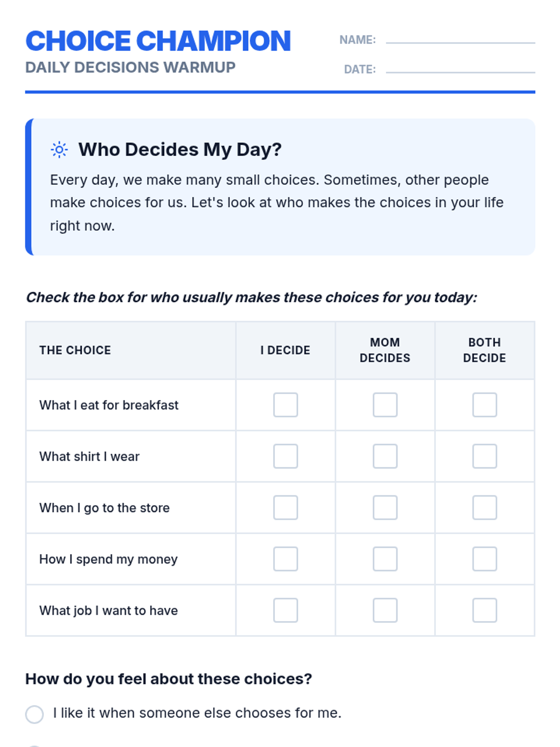
Task: Check I Decide for going to store
Action: [286, 507]
